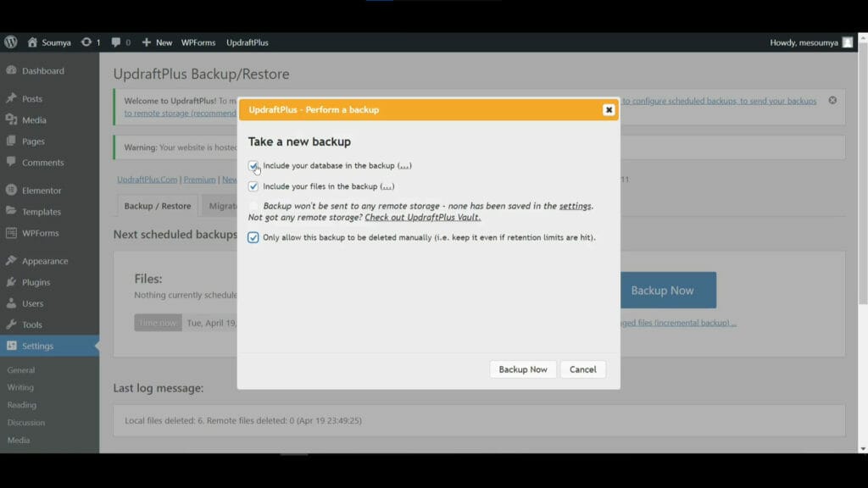Toggle Include your database in the backup
Screen dimensions: 868x488
click(x=253, y=165)
